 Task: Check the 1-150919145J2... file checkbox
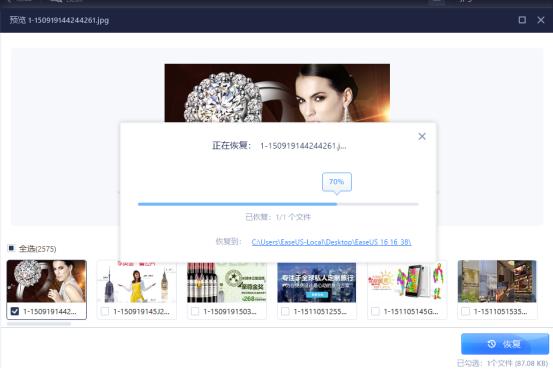pos(105,311)
